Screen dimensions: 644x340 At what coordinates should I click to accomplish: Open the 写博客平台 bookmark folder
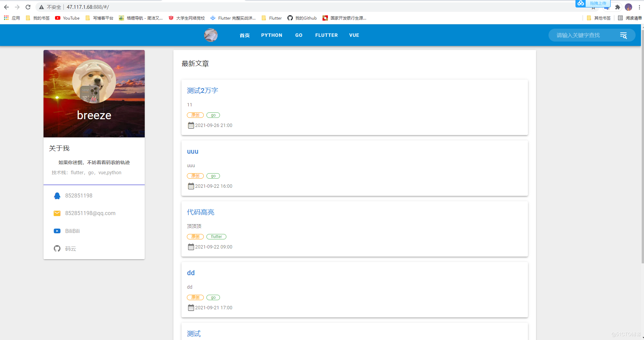point(99,18)
